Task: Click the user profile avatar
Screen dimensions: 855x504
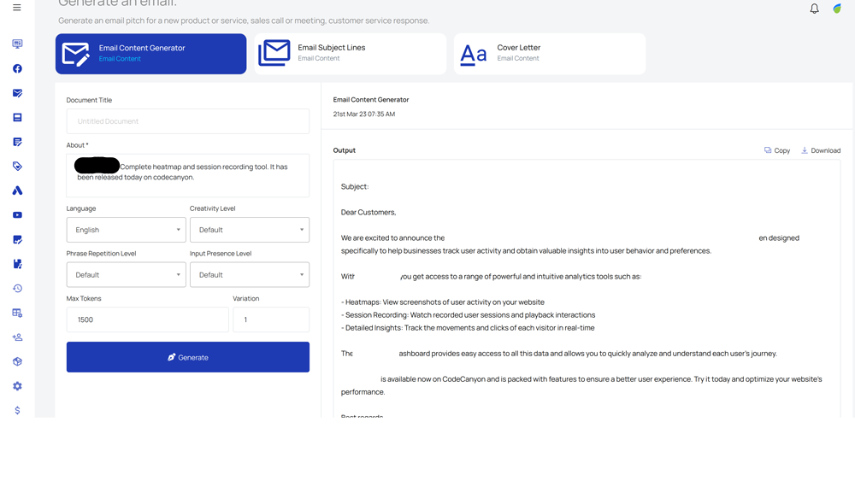Action: [837, 9]
